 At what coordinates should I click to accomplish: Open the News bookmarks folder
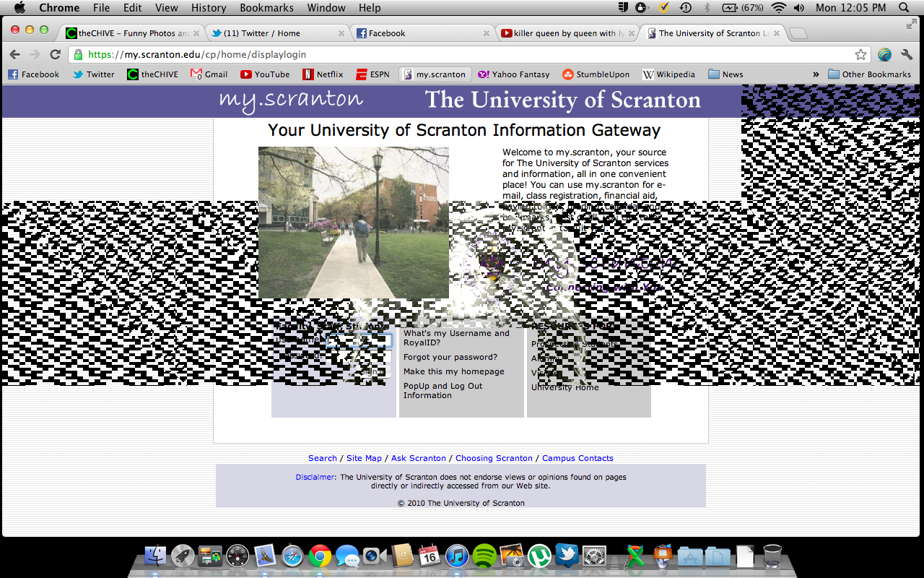725,74
